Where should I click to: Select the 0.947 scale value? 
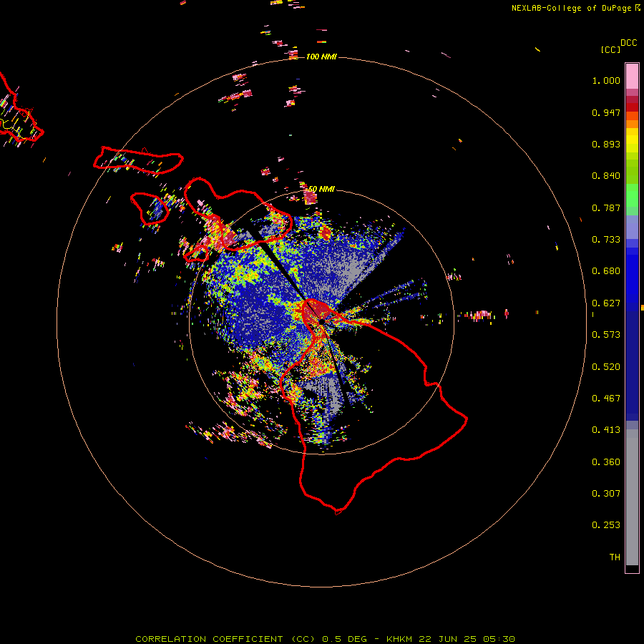tap(606, 112)
